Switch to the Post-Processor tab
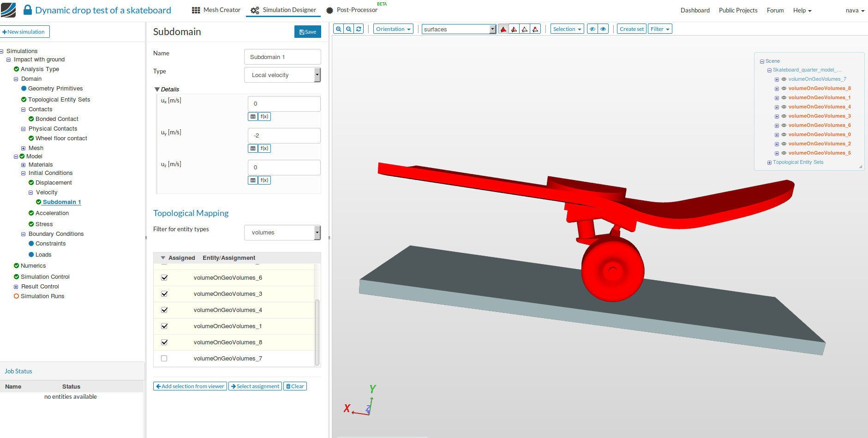 [x=352, y=10]
